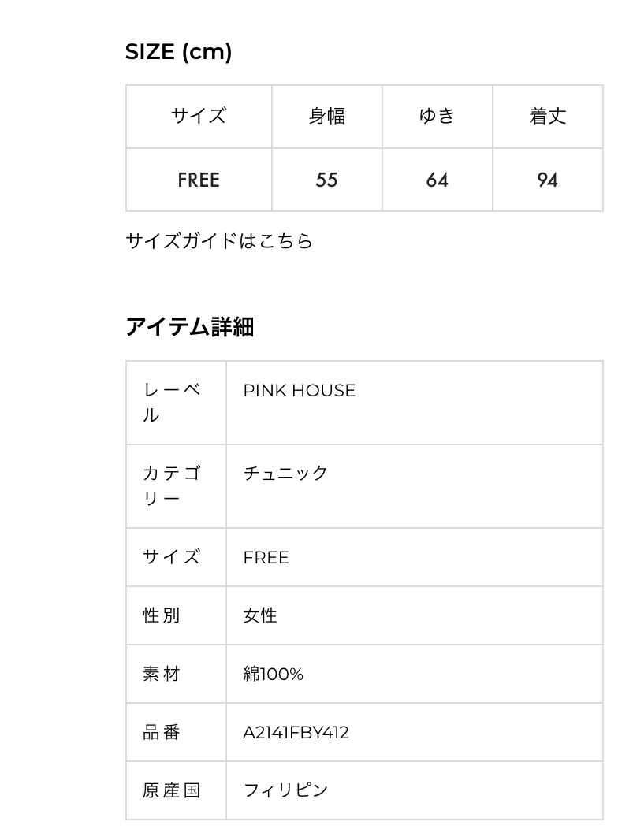
Task: Select the チュニック category value
Action: (285, 473)
